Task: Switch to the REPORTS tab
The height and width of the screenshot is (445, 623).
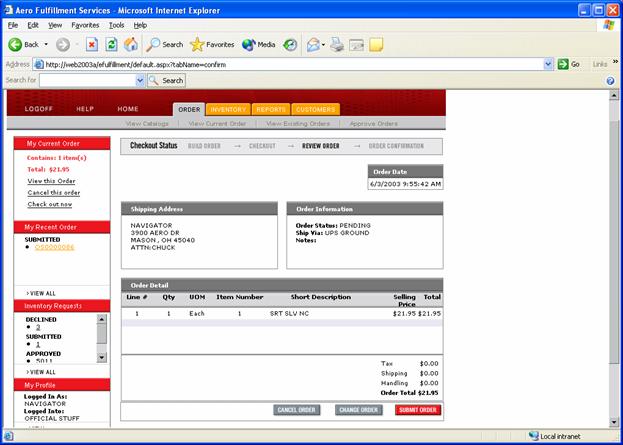Action: 271,109
